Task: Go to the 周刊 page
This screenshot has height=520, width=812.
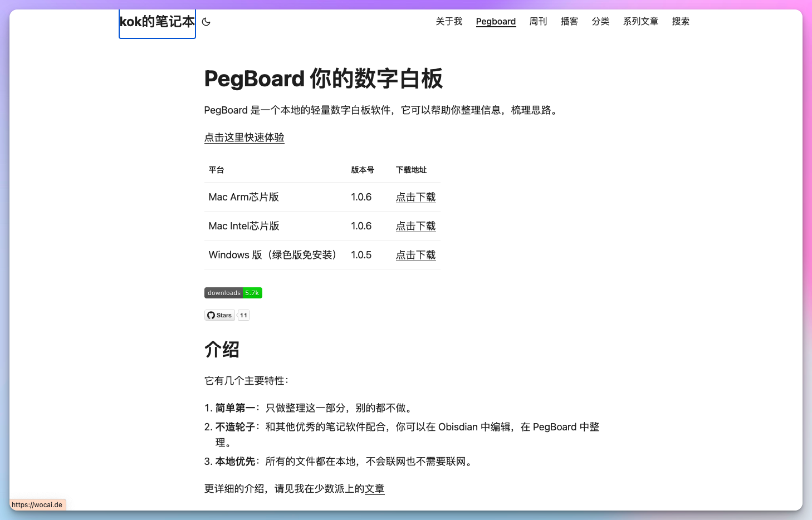Action: [538, 21]
